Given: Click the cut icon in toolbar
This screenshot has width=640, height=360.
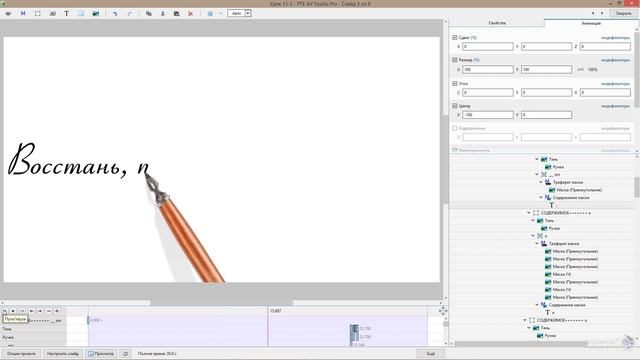Looking at the screenshot, I should tap(162, 13).
